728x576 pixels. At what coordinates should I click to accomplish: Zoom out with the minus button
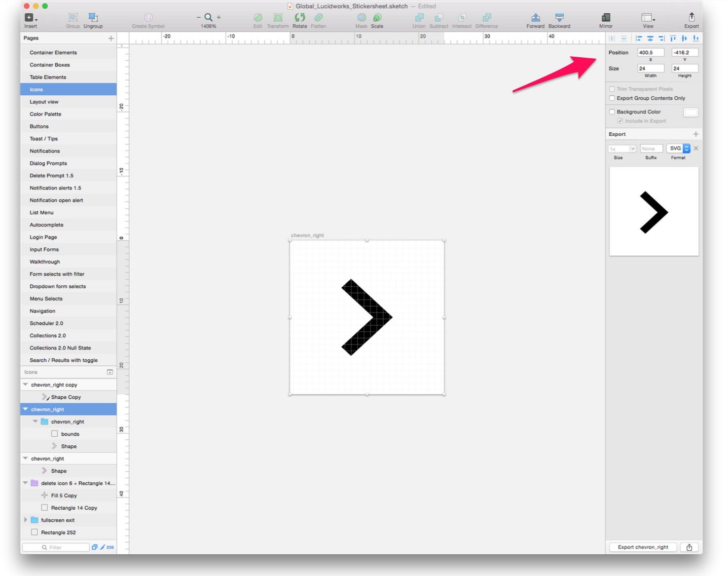pyautogui.click(x=199, y=17)
